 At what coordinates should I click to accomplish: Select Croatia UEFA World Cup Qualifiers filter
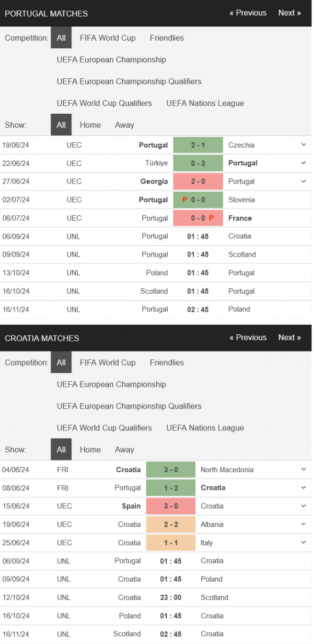click(x=105, y=428)
